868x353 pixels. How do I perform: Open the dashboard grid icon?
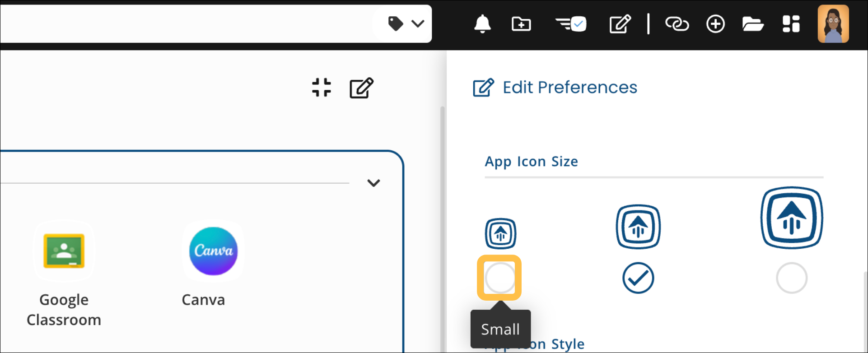coord(791,24)
